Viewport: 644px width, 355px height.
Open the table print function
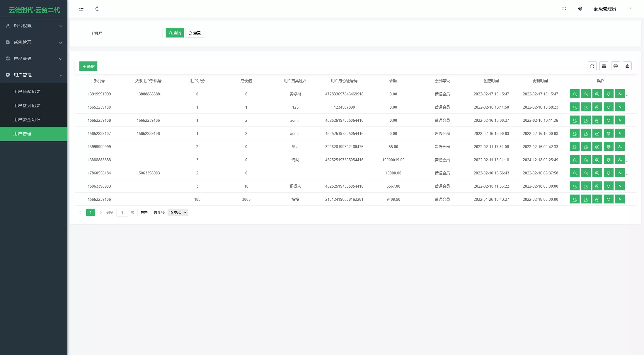[x=616, y=66]
